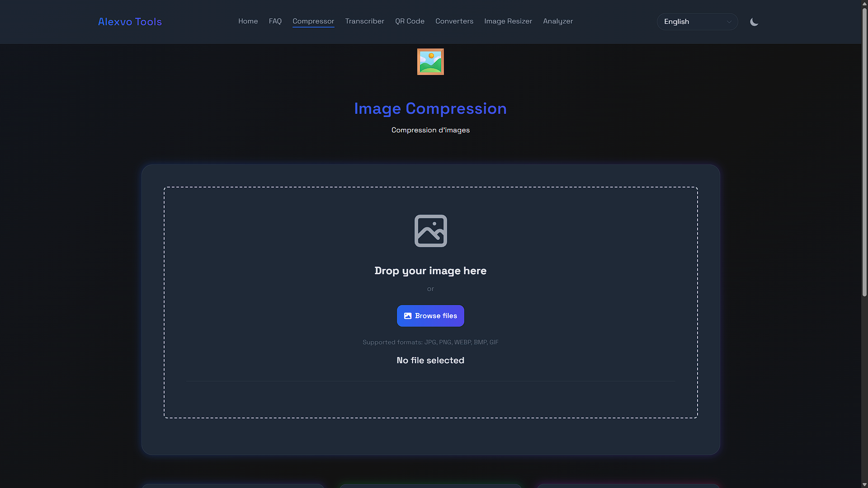Click the image icon inside the Browse files button

[x=409, y=316]
